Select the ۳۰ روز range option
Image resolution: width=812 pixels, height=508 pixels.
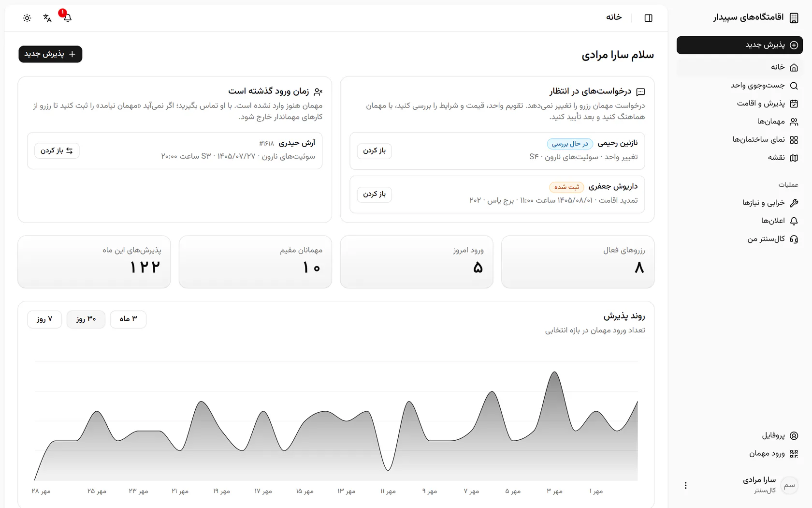click(86, 319)
